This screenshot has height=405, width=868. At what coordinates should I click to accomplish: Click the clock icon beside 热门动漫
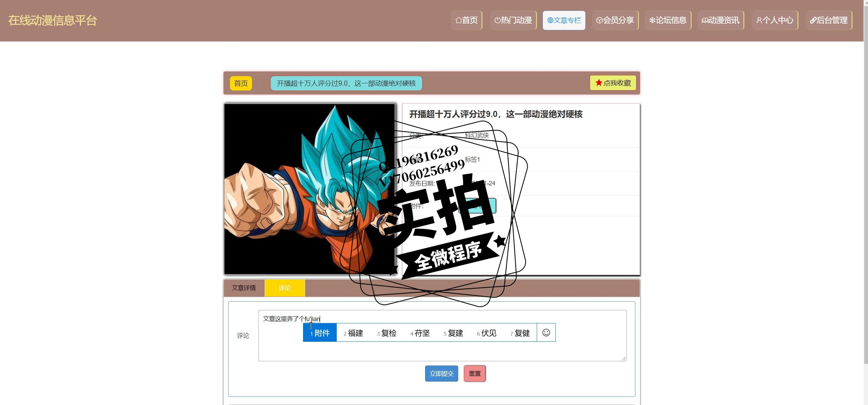click(x=497, y=20)
